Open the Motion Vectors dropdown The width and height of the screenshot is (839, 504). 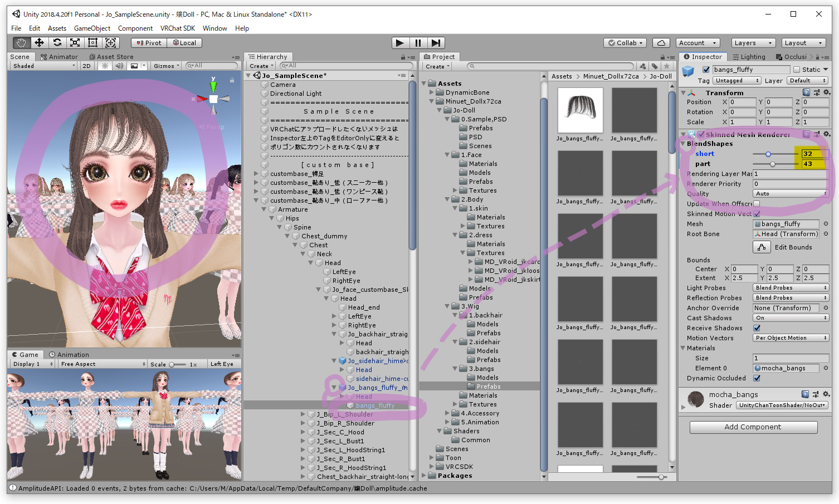pyautogui.click(x=791, y=338)
